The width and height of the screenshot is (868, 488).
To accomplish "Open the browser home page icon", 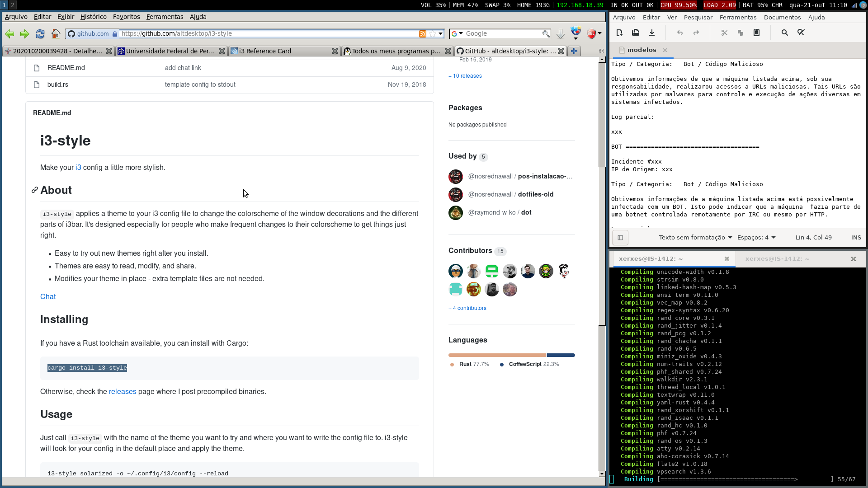I will click(56, 34).
